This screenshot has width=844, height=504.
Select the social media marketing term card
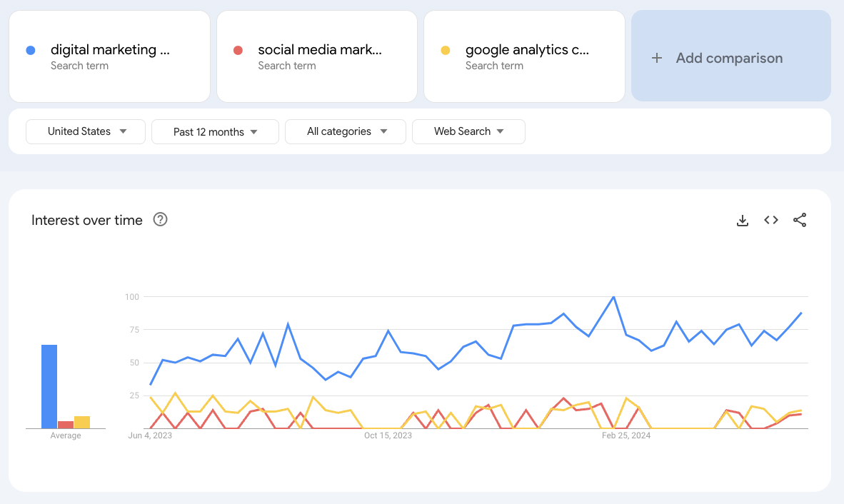click(316, 56)
